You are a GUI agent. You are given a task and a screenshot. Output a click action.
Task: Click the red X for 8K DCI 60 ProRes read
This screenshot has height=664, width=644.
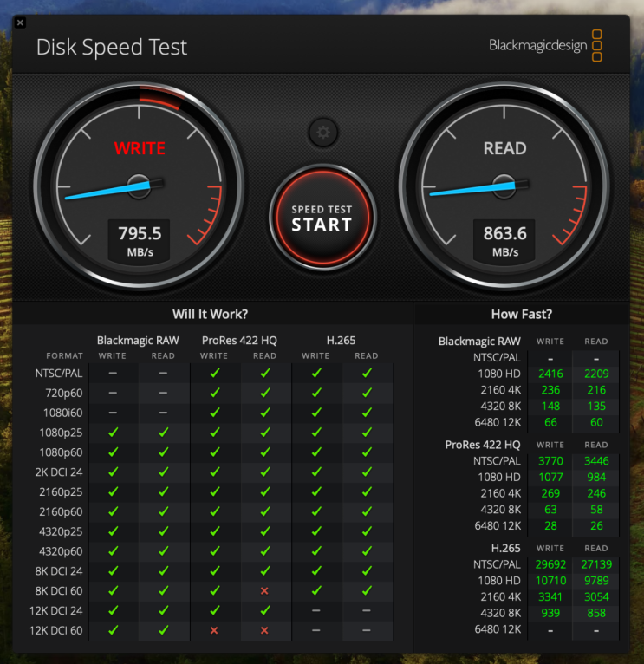[264, 590]
